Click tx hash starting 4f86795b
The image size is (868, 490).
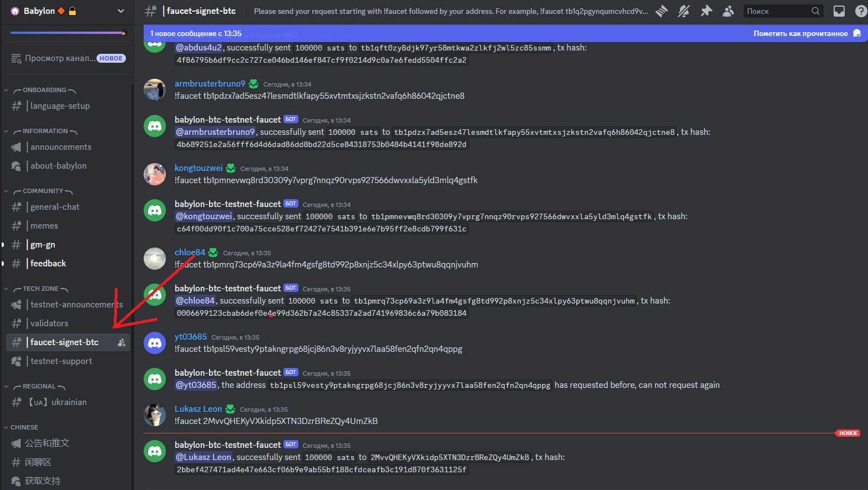[322, 60]
